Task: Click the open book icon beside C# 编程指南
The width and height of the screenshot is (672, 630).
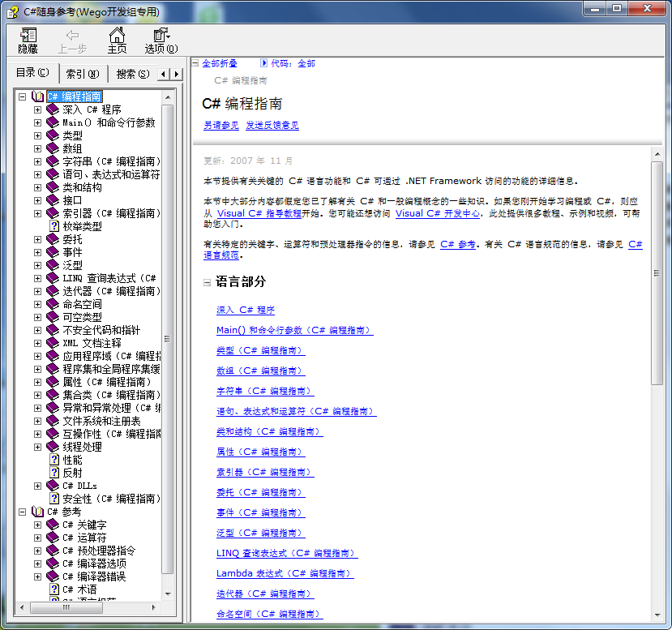Action: click(37, 96)
